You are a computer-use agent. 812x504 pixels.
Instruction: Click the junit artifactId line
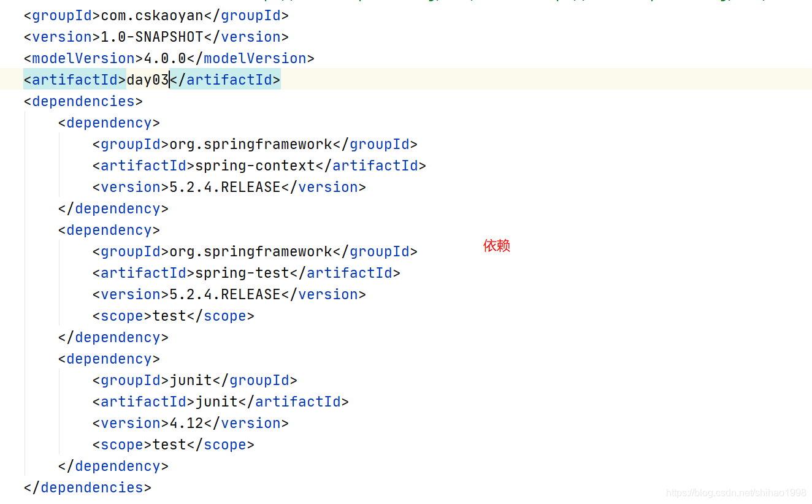(x=220, y=402)
